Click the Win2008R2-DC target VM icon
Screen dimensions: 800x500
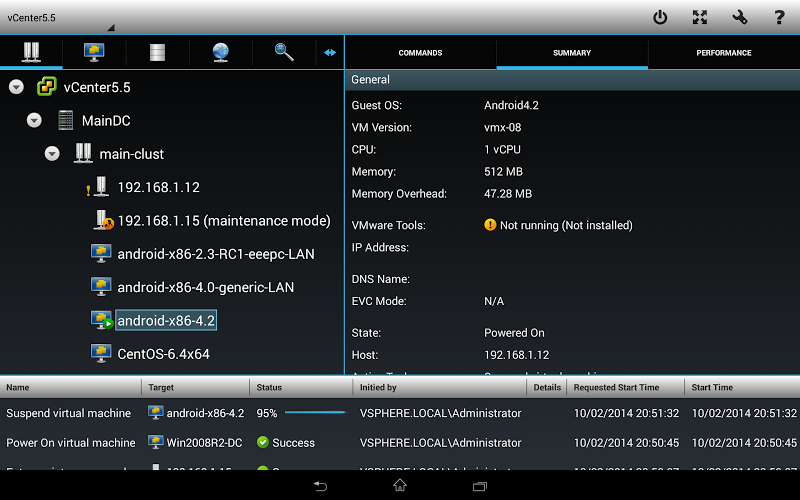[x=156, y=442]
